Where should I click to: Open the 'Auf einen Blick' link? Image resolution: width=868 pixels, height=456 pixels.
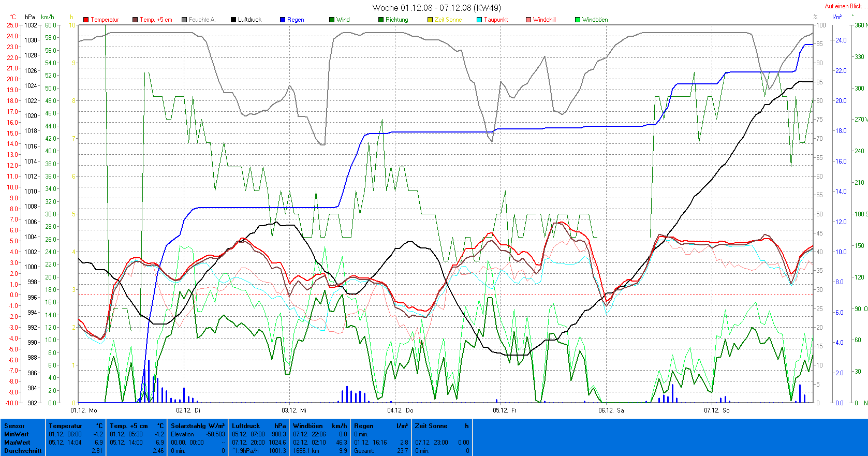843,6
